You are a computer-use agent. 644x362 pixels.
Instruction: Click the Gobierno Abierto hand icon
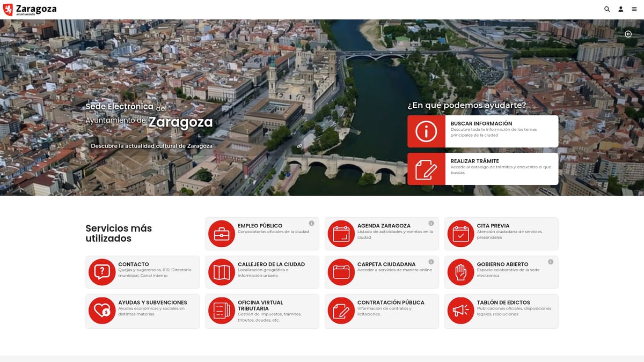click(x=460, y=272)
